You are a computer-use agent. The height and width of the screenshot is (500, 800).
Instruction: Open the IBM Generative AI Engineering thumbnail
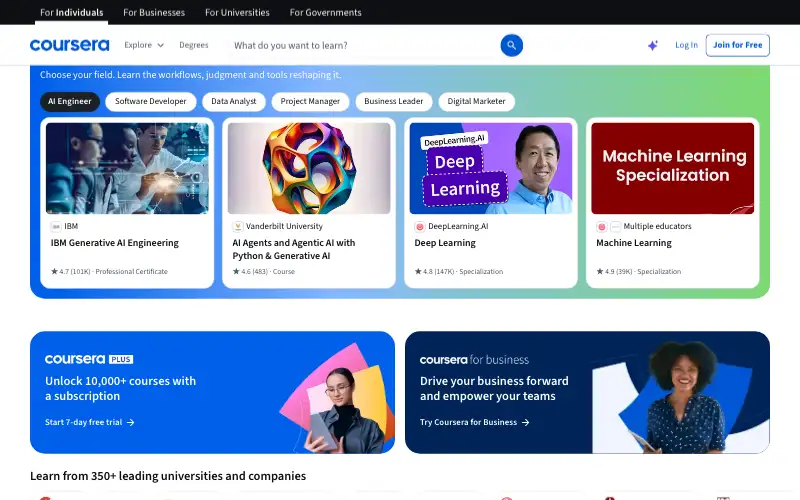[x=127, y=168]
